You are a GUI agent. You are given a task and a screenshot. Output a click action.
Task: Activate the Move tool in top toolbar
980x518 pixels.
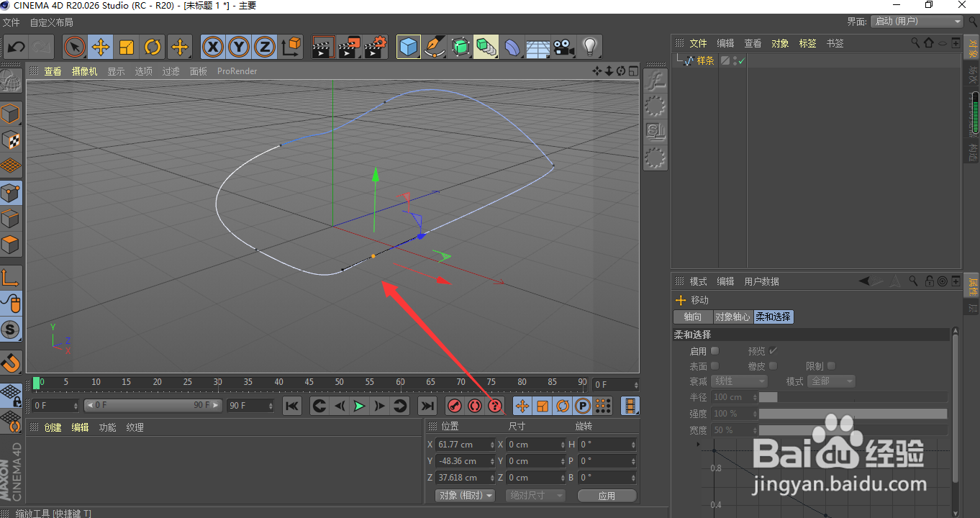tap(101, 47)
